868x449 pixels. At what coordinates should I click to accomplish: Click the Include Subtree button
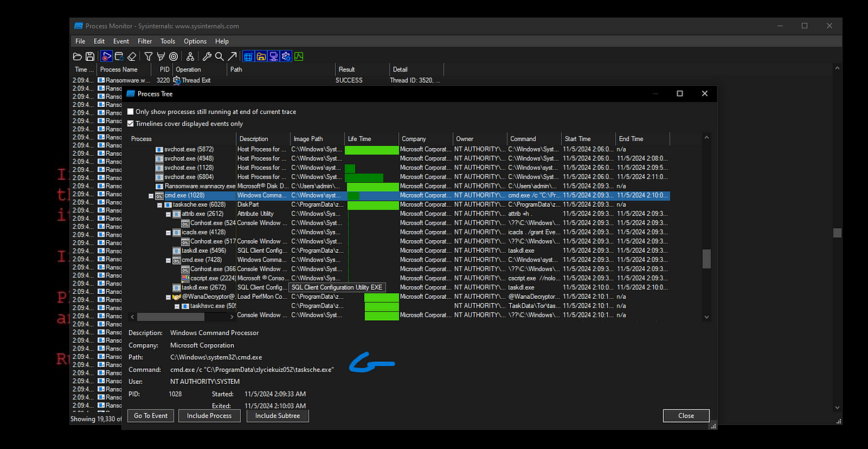pos(277,416)
